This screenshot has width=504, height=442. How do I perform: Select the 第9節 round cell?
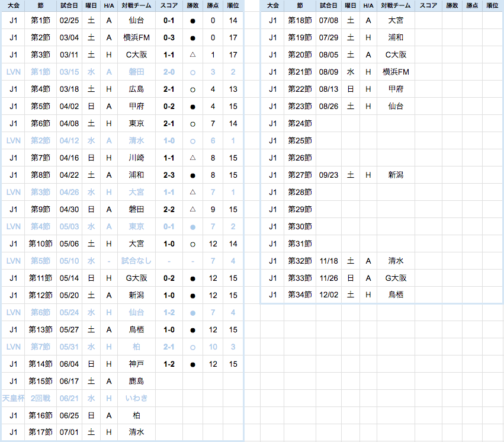tap(40, 210)
